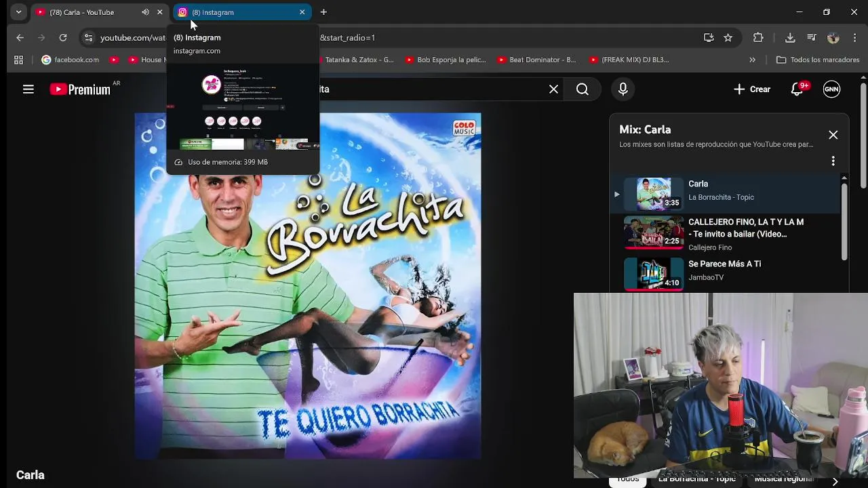The height and width of the screenshot is (488, 868).
Task: Install app icon in address bar
Action: pos(709,38)
